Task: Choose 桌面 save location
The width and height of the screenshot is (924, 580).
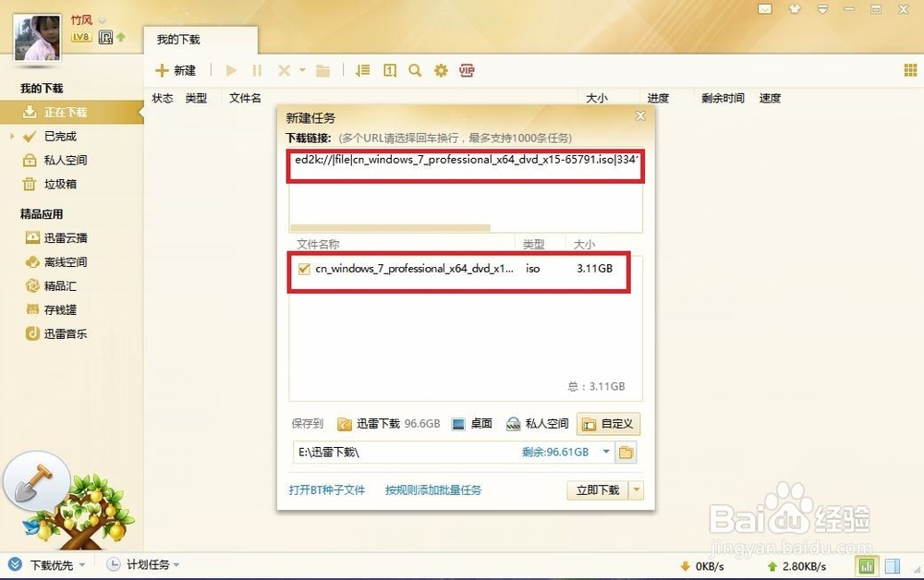Action: point(472,424)
